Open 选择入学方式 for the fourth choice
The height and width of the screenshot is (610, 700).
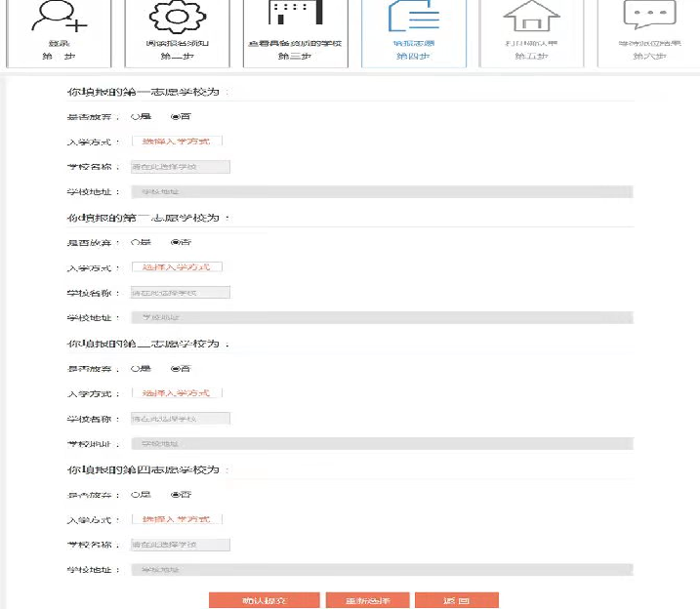click(x=177, y=519)
